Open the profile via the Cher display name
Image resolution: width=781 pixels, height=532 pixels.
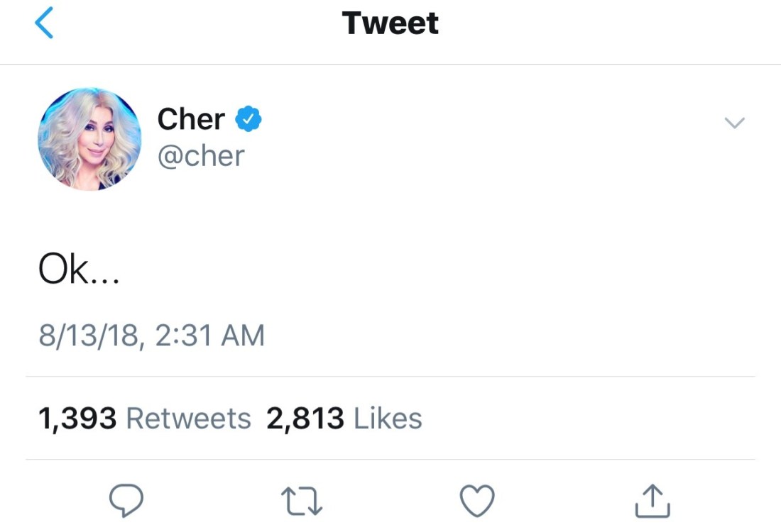pos(191,119)
